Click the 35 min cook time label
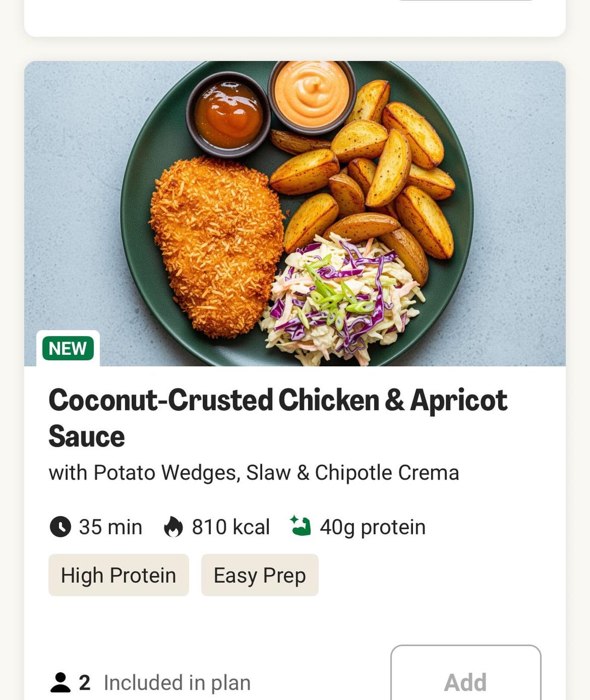Image resolution: width=590 pixels, height=700 pixels. click(110, 527)
